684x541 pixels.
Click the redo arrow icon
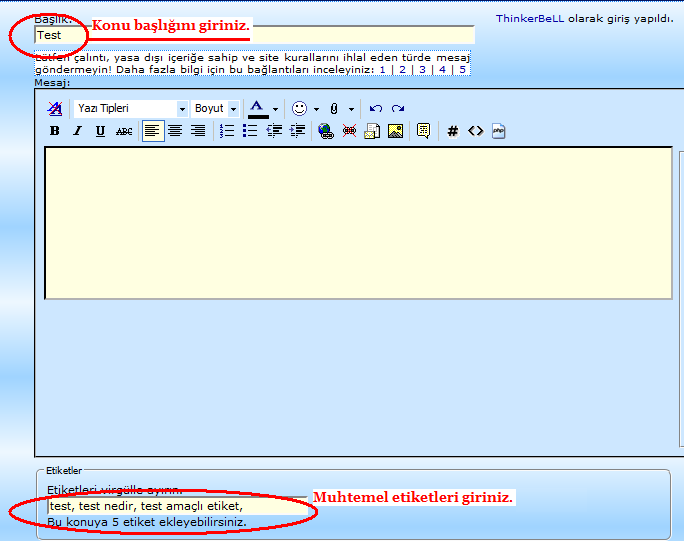(398, 108)
